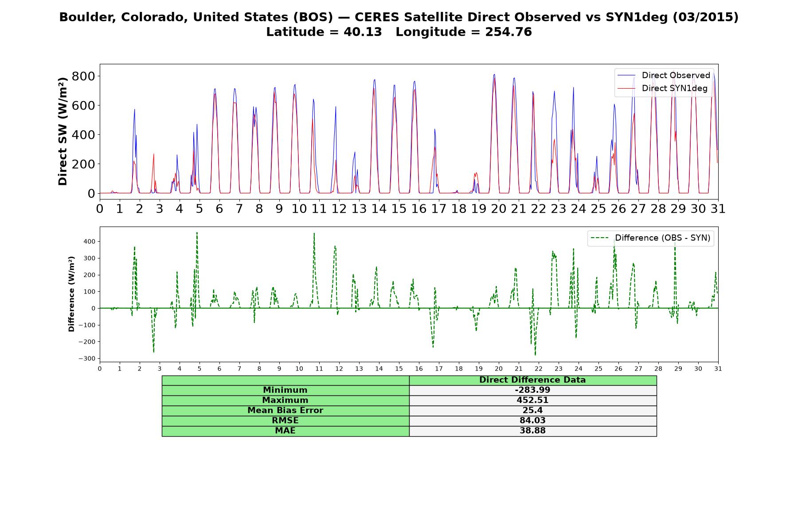Image resolution: width=798 pixels, height=532 pixels.
Task: Click day 22 tick on lower chart
Action: pos(538,369)
